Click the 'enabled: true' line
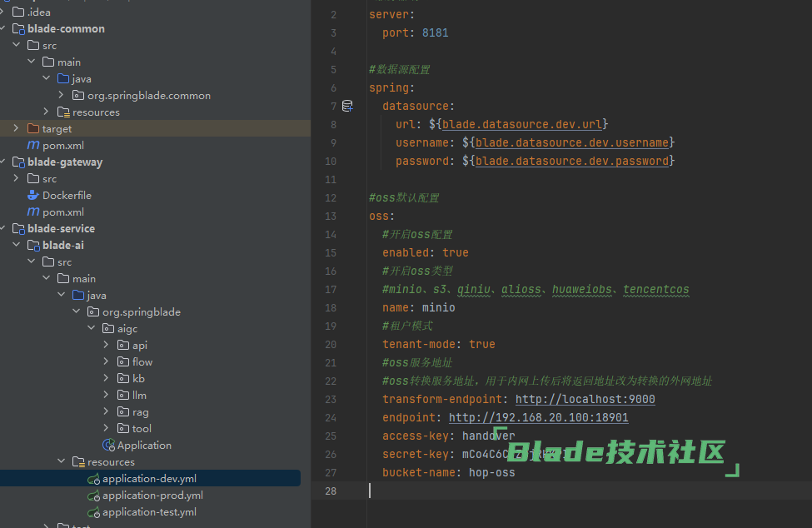 click(426, 252)
